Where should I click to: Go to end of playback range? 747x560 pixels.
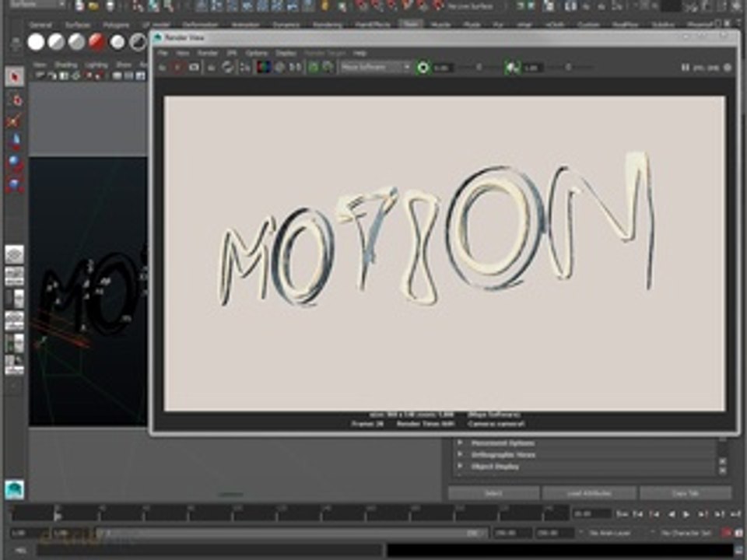click(735, 514)
